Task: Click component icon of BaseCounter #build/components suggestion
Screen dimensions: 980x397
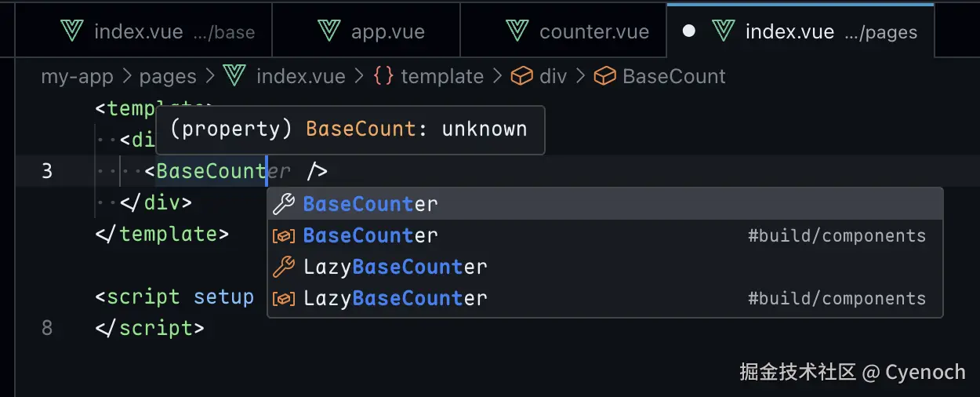Action: coord(283,235)
